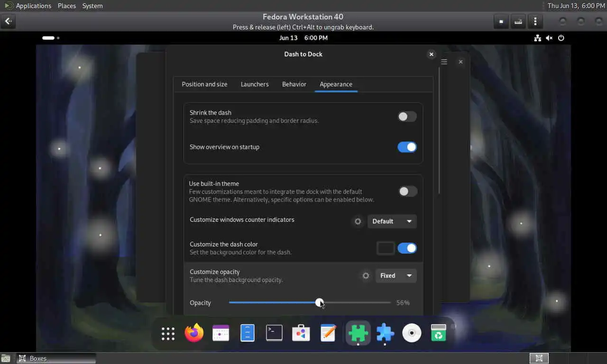The width and height of the screenshot is (607, 364).
Task: Open the Show Applications grid in dock
Action: (x=168, y=334)
